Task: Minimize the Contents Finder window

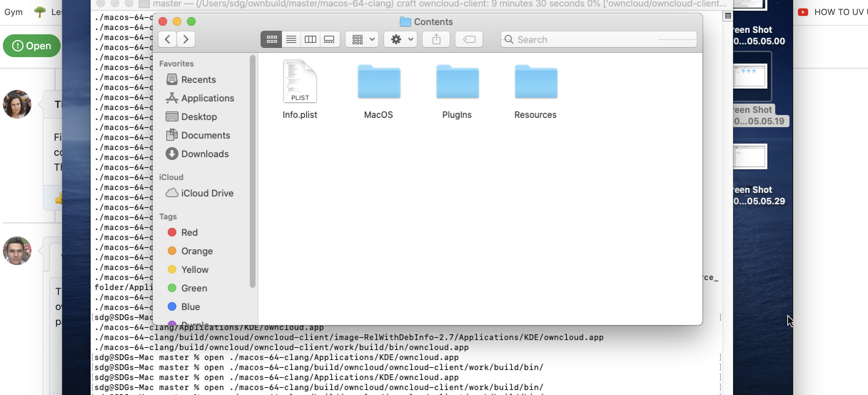Action: pyautogui.click(x=177, y=21)
